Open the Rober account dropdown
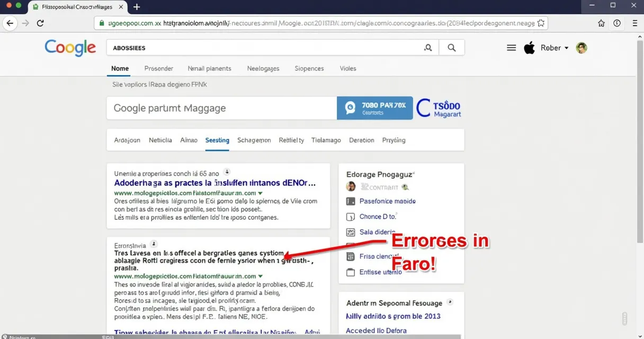This screenshot has width=644, height=339. pos(553,47)
